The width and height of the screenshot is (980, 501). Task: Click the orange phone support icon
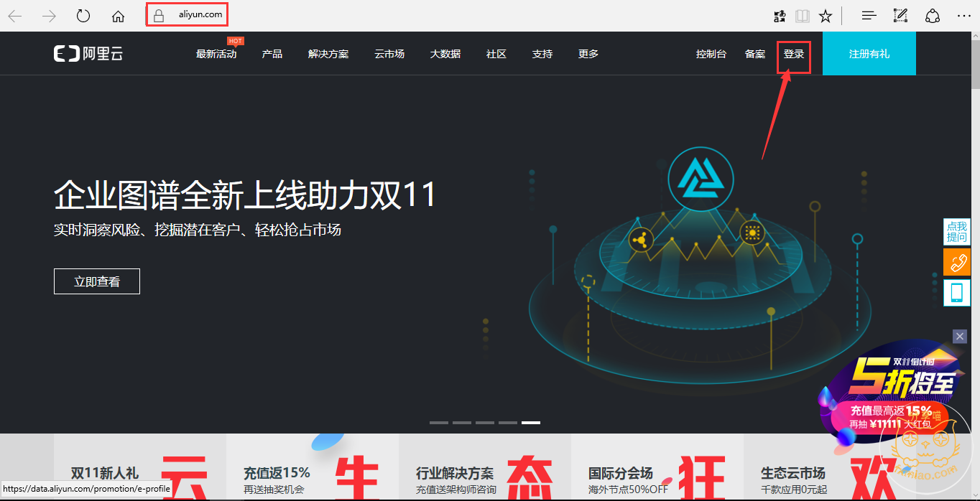pos(957,262)
